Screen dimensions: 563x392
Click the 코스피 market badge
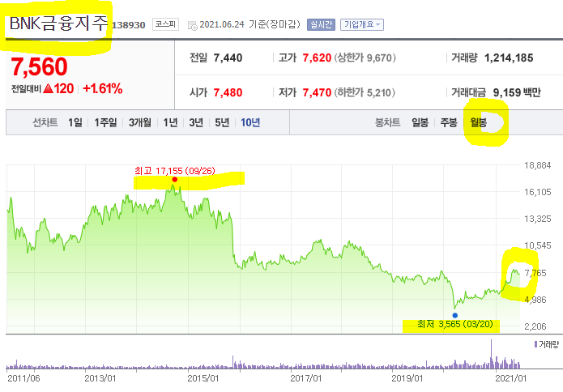(x=165, y=24)
